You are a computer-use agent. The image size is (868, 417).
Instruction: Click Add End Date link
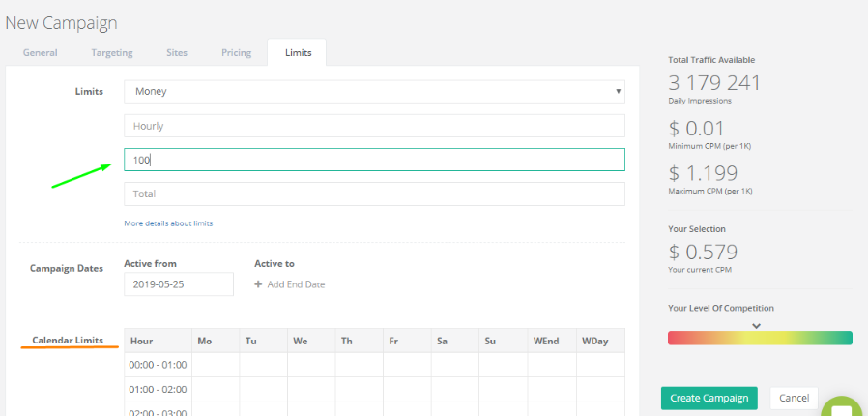point(296,284)
